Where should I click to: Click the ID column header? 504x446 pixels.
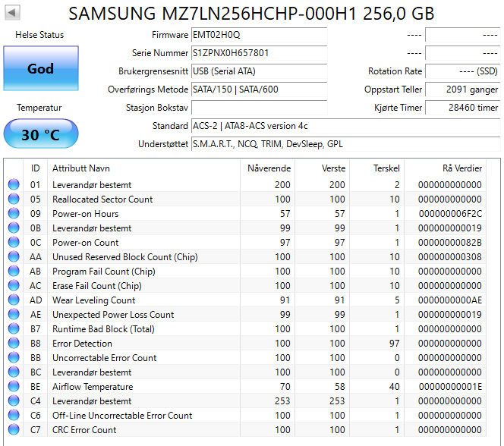pos(36,168)
